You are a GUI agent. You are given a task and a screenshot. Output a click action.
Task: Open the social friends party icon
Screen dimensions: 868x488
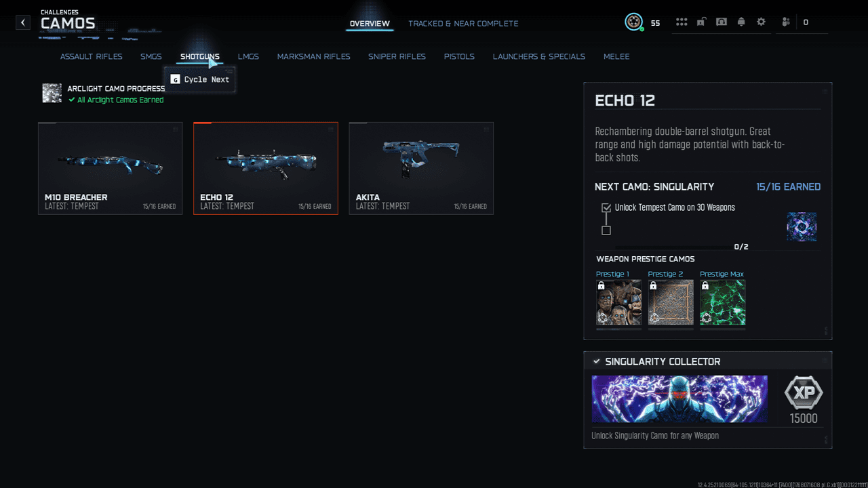click(786, 22)
